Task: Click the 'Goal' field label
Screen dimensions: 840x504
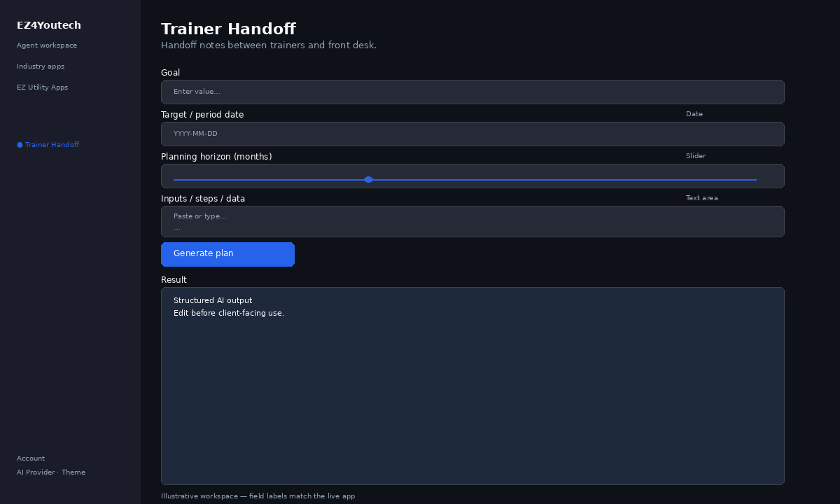Action: coord(170,73)
